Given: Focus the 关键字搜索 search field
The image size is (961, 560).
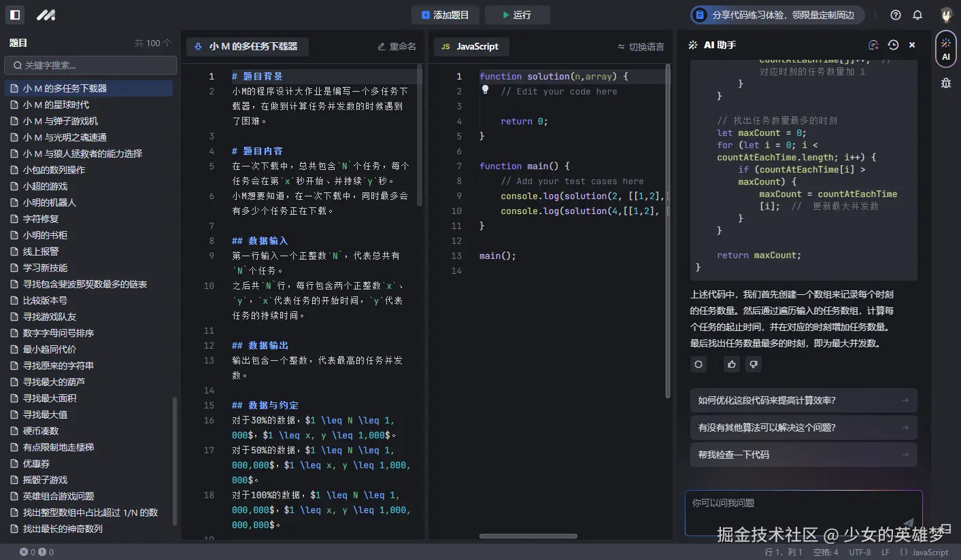Looking at the screenshot, I should coord(90,65).
